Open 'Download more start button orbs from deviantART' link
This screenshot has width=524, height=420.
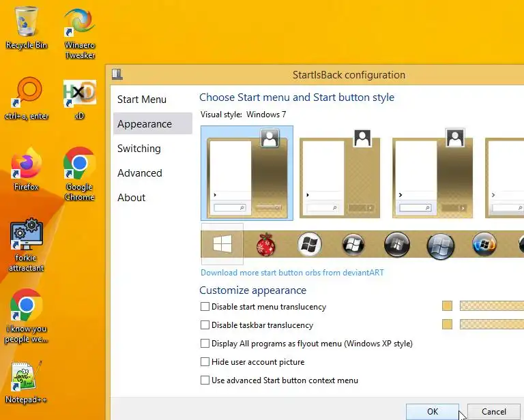pos(292,273)
